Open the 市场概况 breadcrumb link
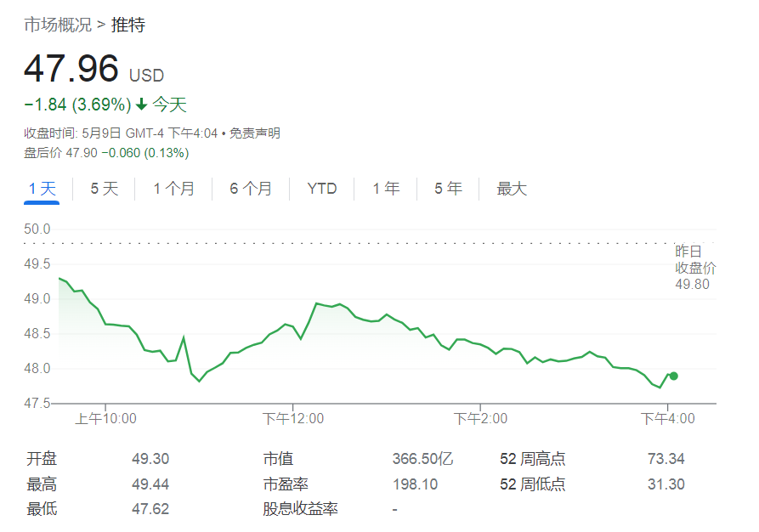 coord(58,25)
